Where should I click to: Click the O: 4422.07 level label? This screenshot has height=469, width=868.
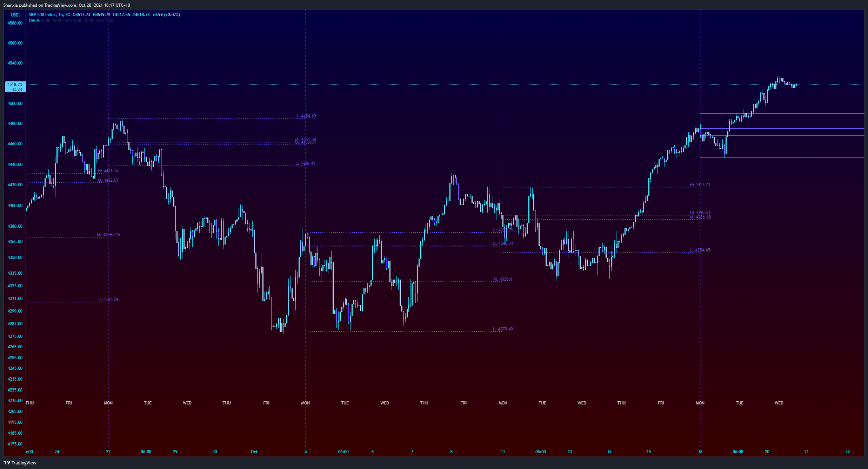(108, 180)
